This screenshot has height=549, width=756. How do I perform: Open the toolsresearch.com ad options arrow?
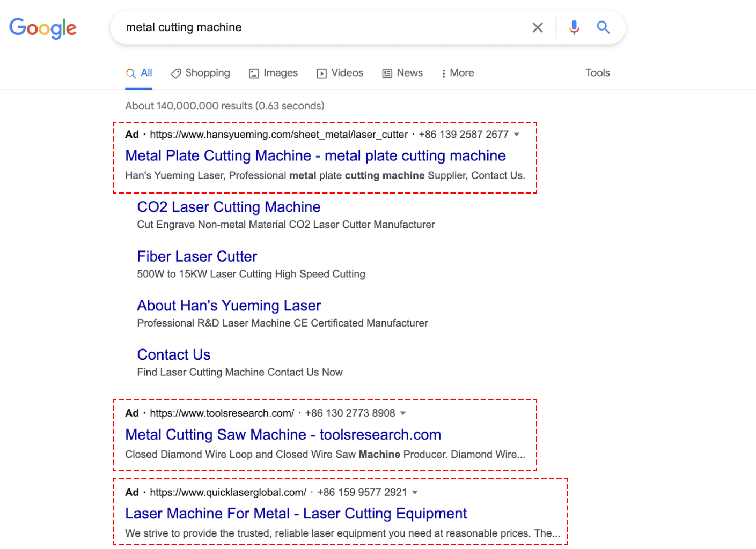coord(403,413)
